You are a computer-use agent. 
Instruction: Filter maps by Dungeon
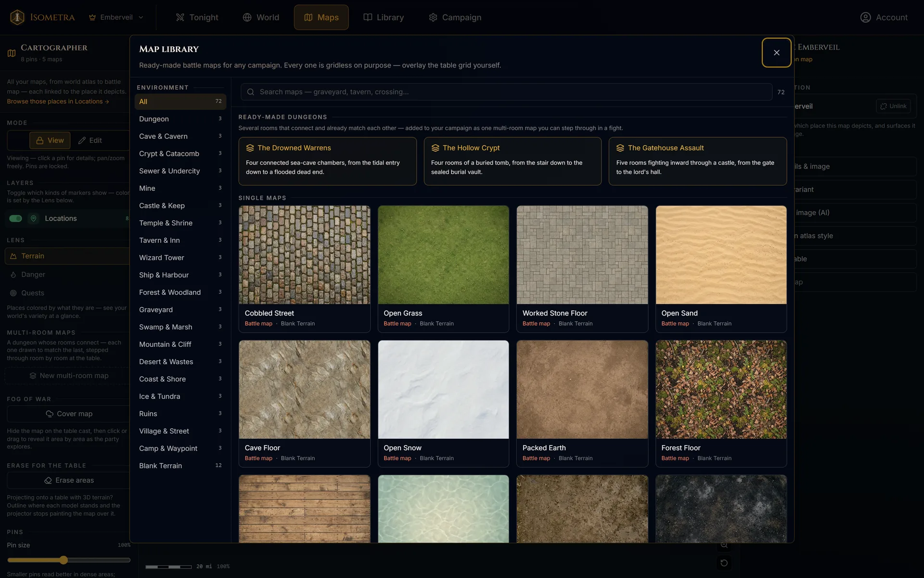pyautogui.click(x=180, y=119)
